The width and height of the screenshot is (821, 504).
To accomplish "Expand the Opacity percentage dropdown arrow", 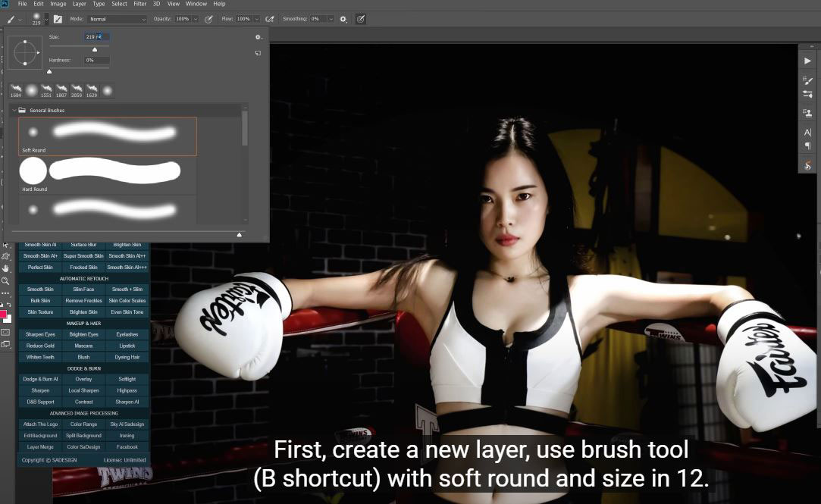I will pyautogui.click(x=196, y=19).
